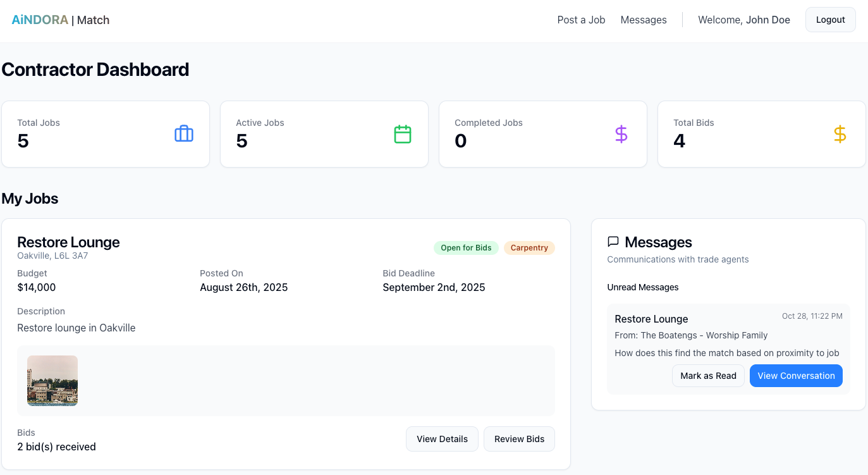This screenshot has width=868, height=475.
Task: Open View Conversation for the unread message
Action: click(796, 375)
